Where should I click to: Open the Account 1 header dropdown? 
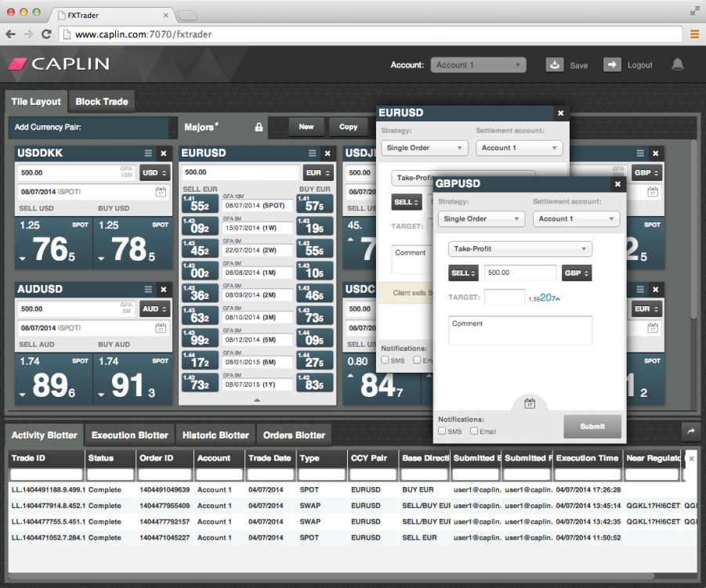click(478, 65)
